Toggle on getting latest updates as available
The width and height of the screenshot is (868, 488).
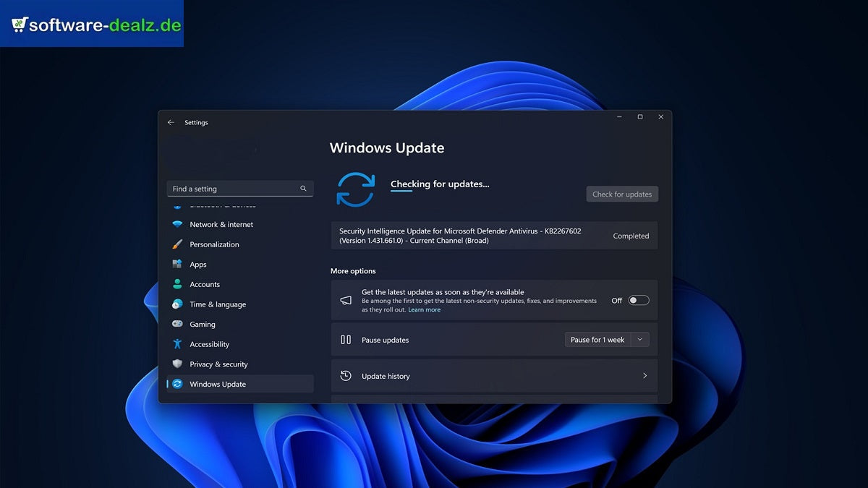(x=637, y=299)
